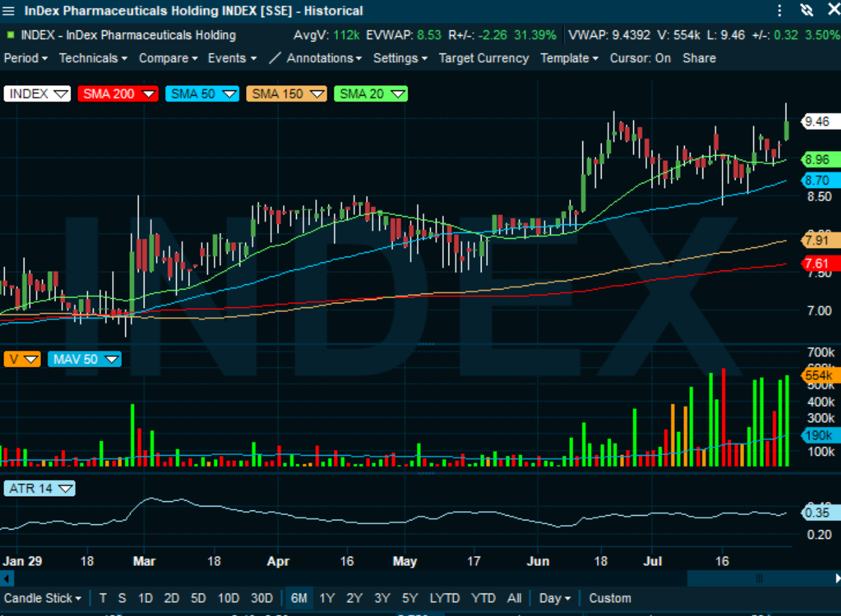The image size is (841, 616).
Task: Open the Template dropdown
Action: [569, 58]
